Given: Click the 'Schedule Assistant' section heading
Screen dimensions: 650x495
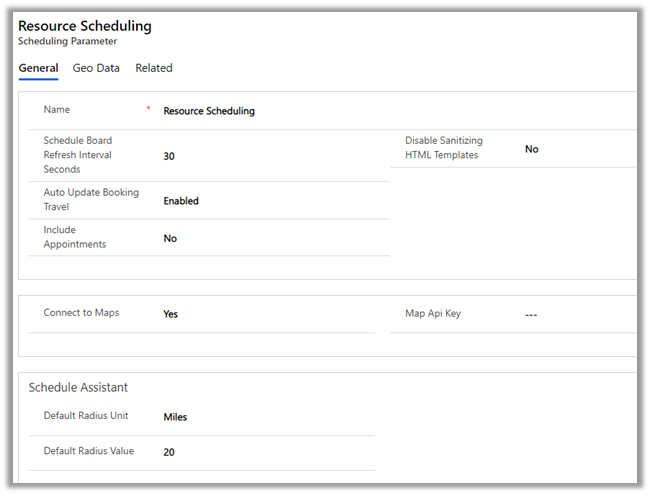Looking at the screenshot, I should [78, 387].
